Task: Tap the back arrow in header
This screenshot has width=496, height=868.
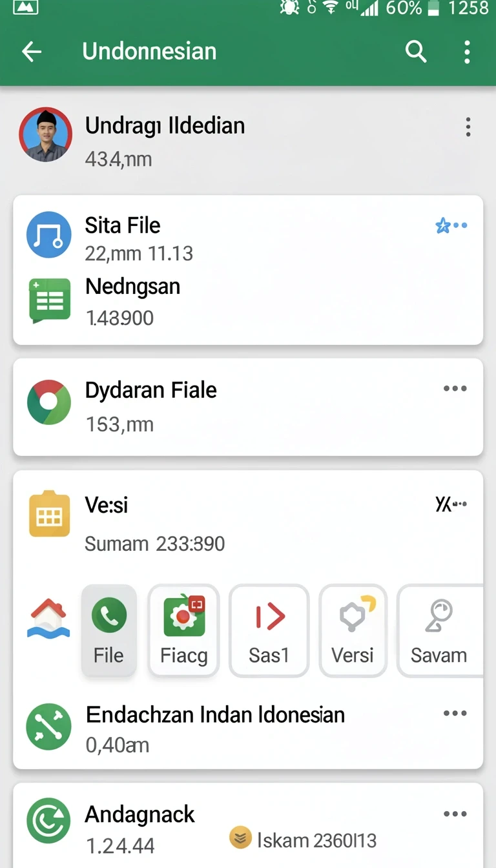Action: [x=31, y=52]
